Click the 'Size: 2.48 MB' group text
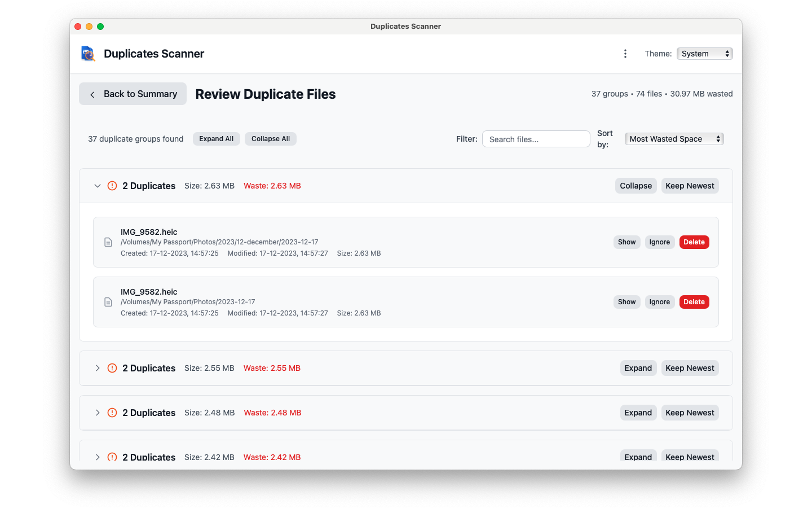 point(209,413)
